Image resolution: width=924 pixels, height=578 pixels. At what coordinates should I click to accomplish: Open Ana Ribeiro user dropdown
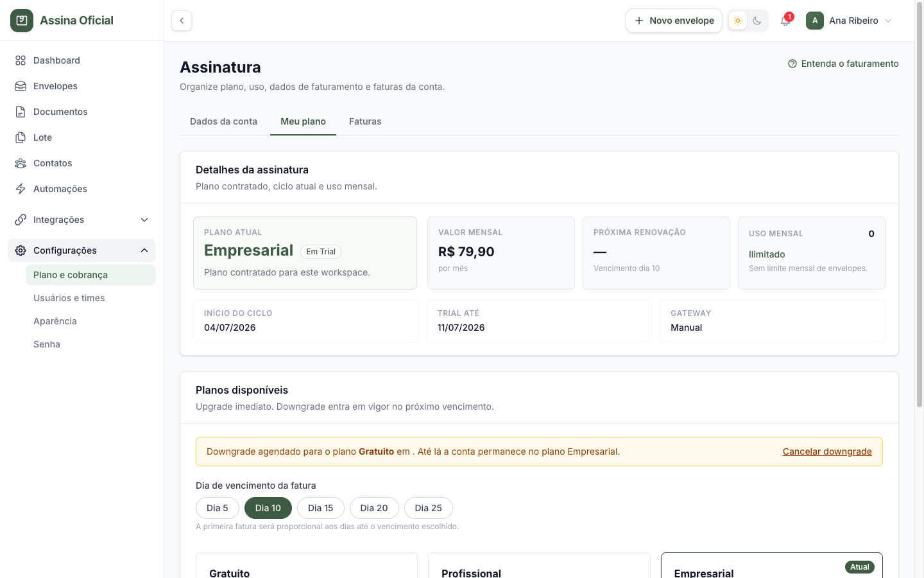[x=849, y=21]
